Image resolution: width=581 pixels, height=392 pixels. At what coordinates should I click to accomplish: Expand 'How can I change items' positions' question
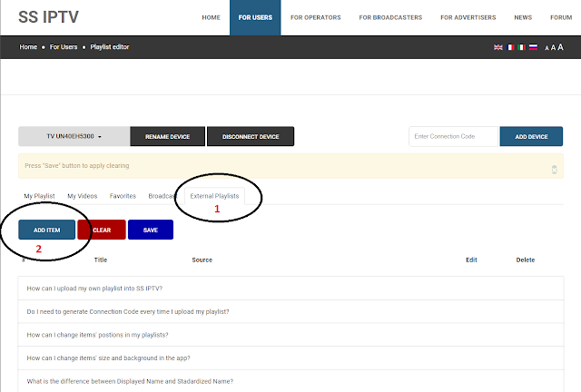click(290, 335)
